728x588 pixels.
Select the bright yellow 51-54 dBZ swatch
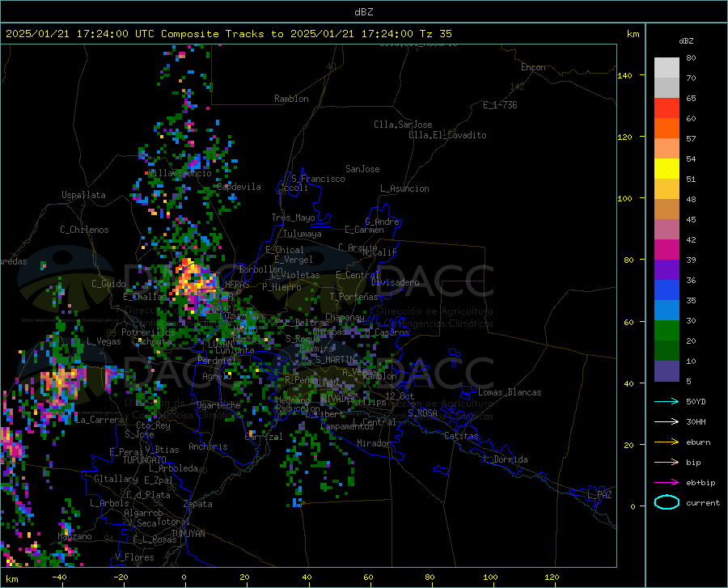[x=667, y=169]
